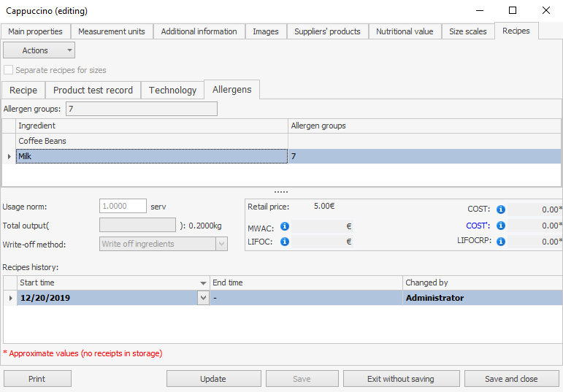Open the Actions dropdown menu
The width and height of the screenshot is (563, 392).
coord(39,50)
